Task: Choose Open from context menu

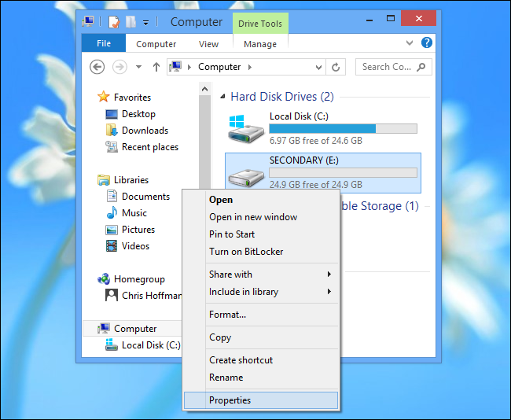Action: pos(261,200)
